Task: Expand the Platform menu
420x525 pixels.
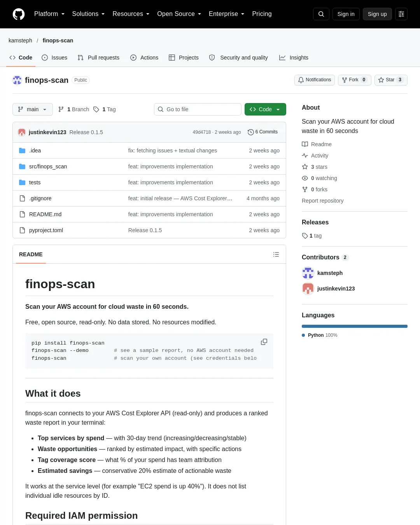Action: coord(49,14)
